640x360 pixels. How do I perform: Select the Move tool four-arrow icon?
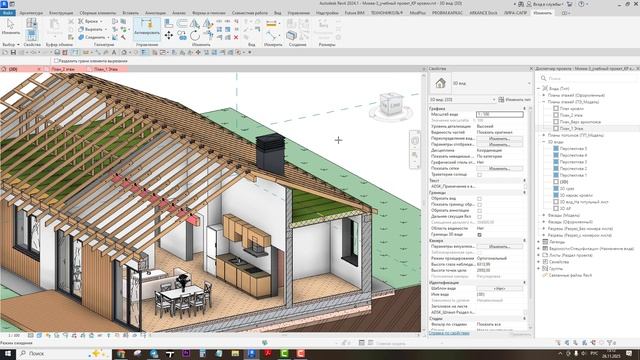(x=169, y=36)
